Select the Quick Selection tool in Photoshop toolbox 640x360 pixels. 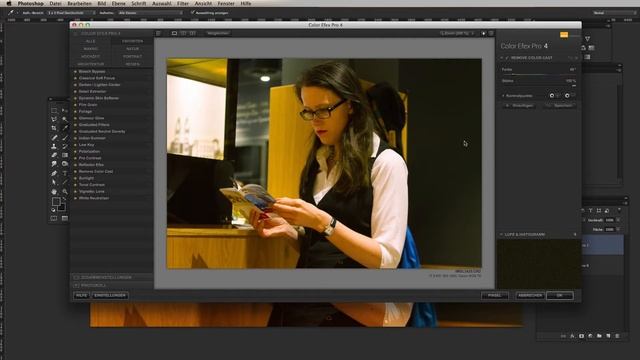point(64,119)
